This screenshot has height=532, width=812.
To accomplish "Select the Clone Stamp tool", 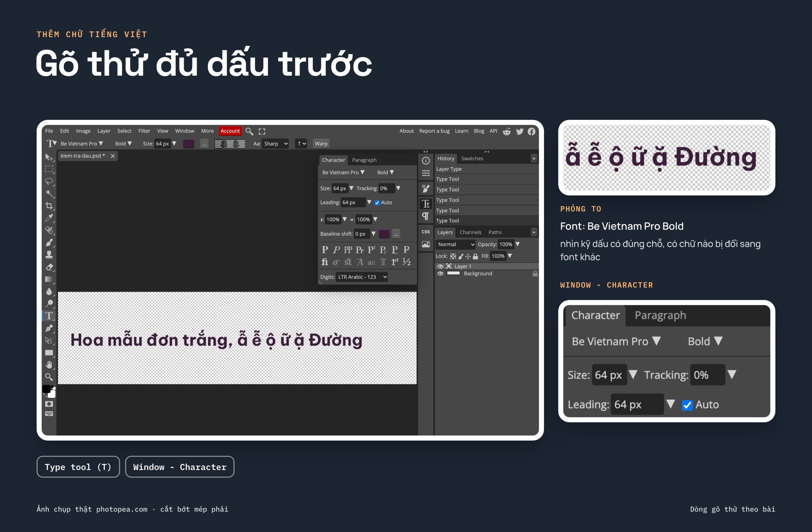I will 49,255.
